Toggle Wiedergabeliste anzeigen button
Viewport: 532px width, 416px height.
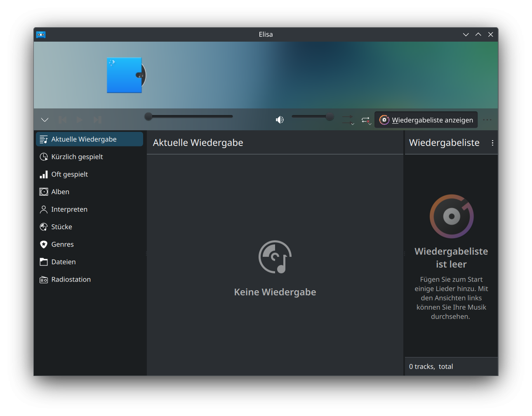coord(426,120)
